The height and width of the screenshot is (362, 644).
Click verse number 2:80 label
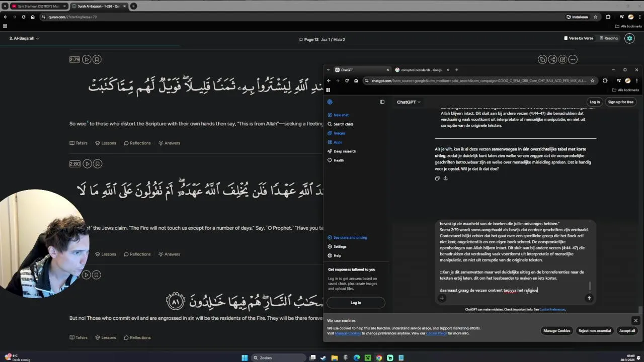coord(75,163)
